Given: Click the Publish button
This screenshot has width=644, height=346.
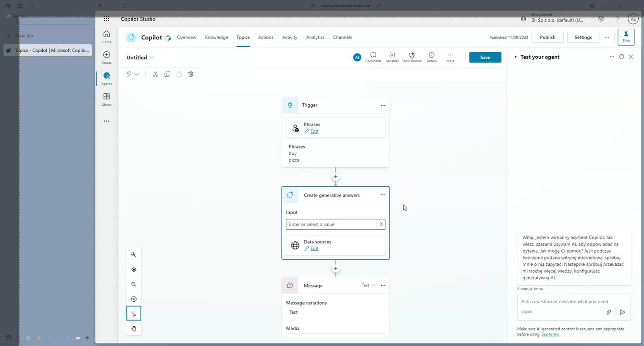Looking at the screenshot, I should coord(547,37).
